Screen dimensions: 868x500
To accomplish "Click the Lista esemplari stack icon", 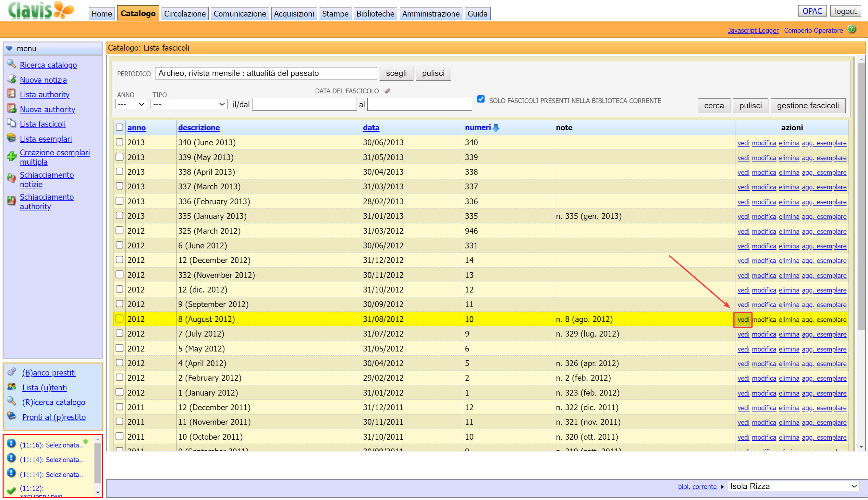I will point(11,138).
